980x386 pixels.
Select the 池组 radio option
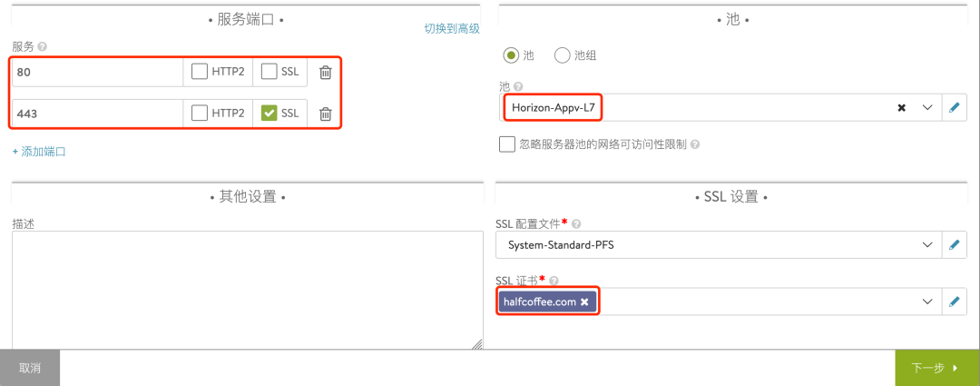[x=562, y=55]
